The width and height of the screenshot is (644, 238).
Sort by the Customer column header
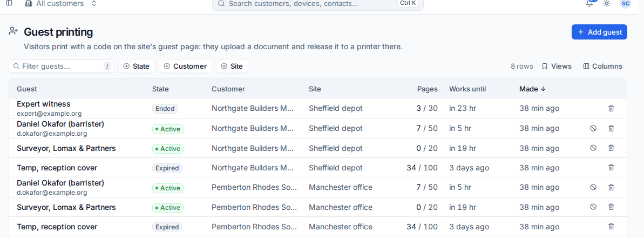tap(228, 89)
